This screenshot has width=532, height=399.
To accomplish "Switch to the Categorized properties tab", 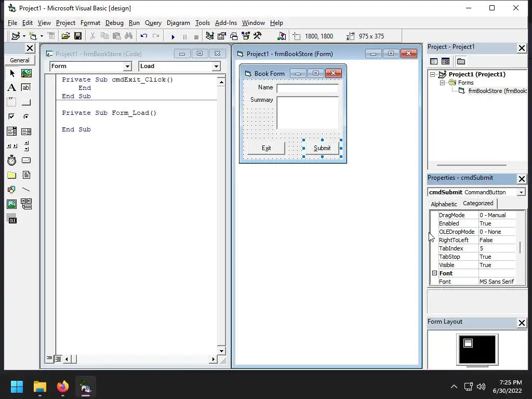I will click(x=478, y=203).
